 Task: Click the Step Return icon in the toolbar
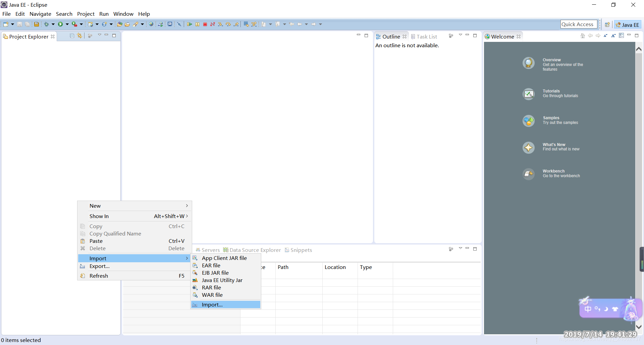click(236, 24)
